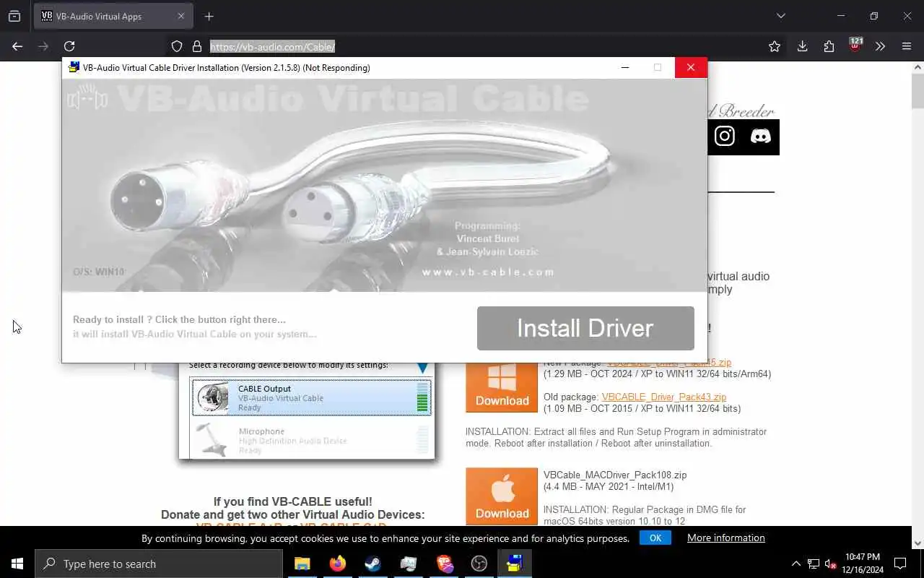The image size is (924, 578).
Task: Select the Microphone recording device entry
Action: [312, 439]
